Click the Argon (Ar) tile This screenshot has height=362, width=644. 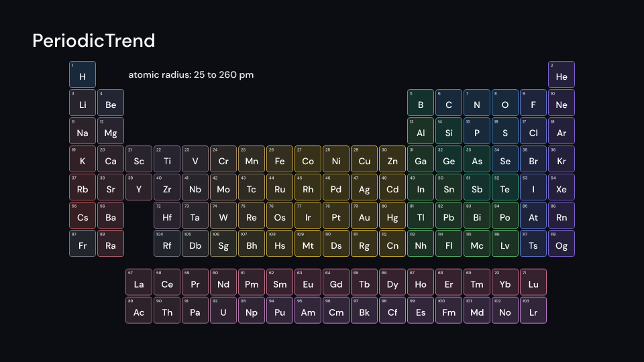tap(561, 131)
